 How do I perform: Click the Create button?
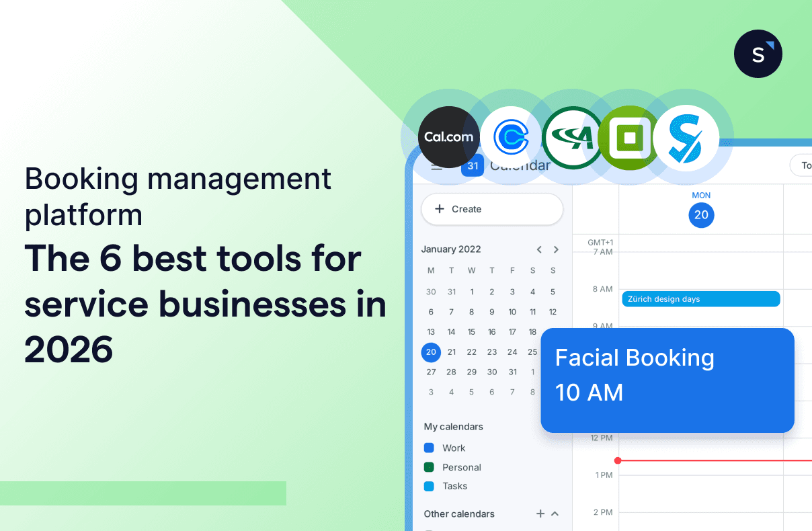[492, 209]
